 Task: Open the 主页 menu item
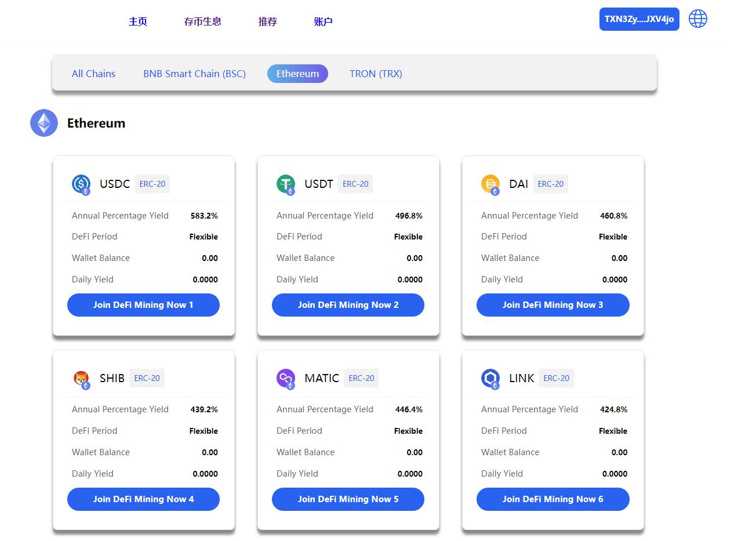(138, 21)
